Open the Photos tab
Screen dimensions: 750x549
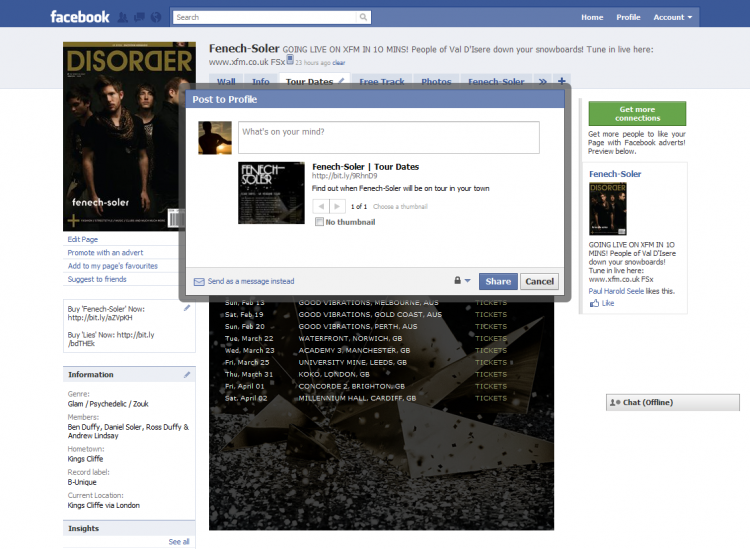point(436,81)
